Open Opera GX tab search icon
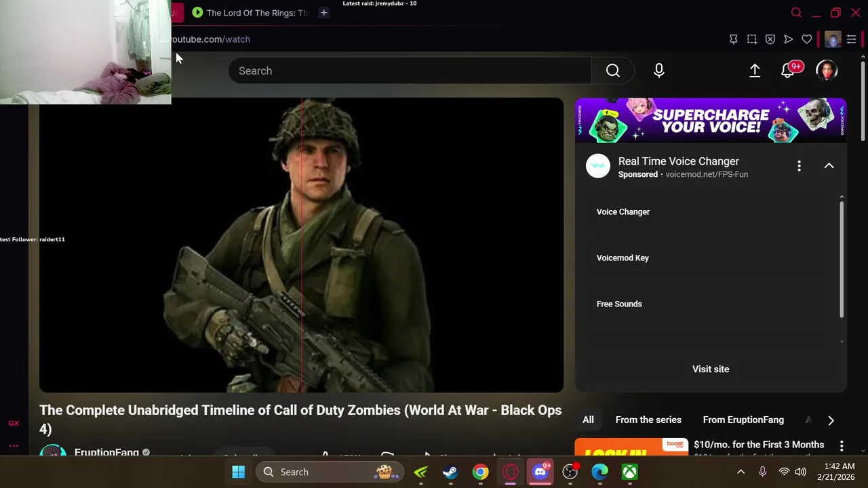Screen dimensions: 868x488 click(796, 12)
